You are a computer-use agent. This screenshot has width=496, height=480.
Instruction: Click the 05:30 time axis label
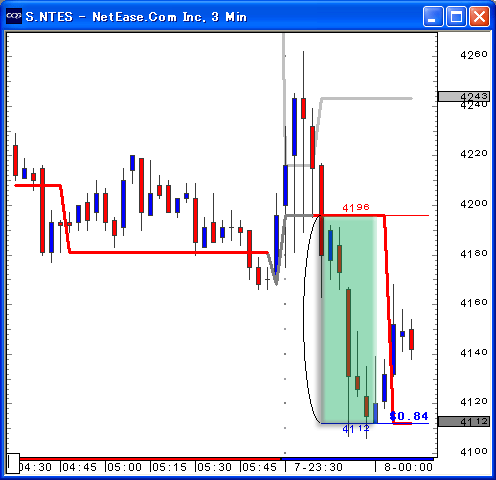[x=214, y=467]
